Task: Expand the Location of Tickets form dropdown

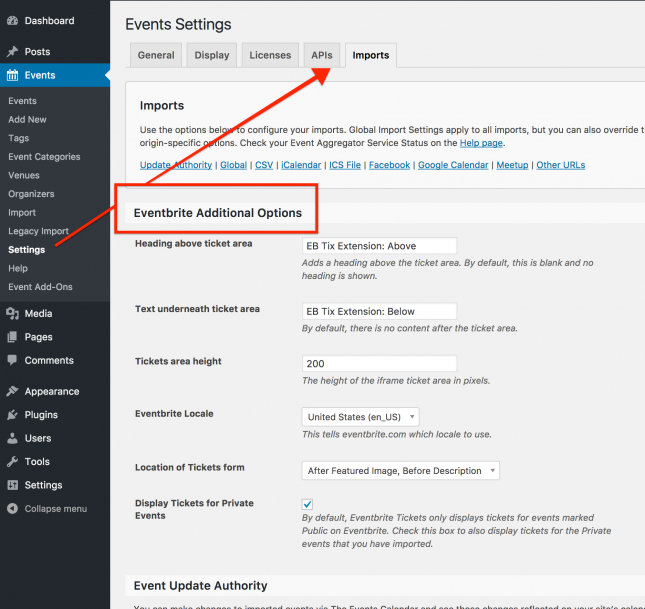Action: coord(400,470)
